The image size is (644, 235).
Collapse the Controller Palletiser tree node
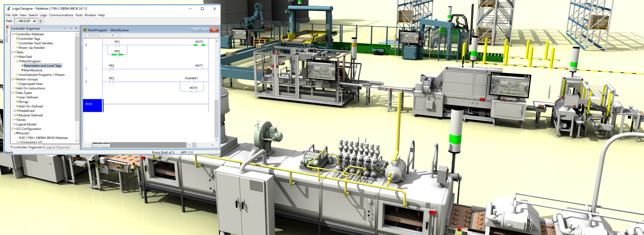pyautogui.click(x=12, y=34)
